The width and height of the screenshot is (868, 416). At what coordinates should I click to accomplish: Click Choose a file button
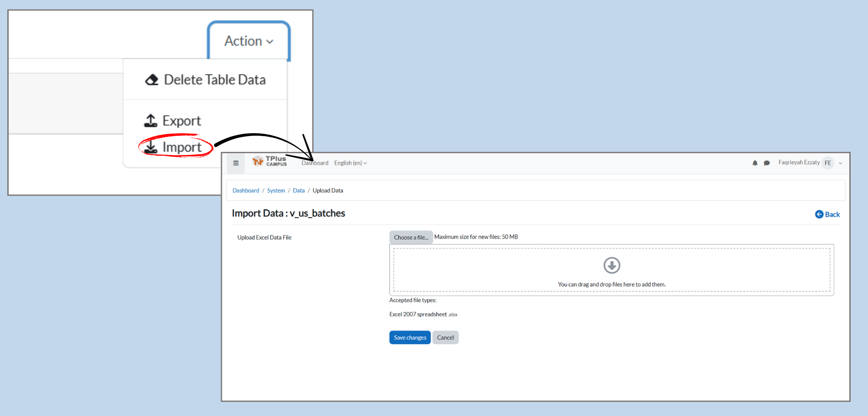click(411, 238)
